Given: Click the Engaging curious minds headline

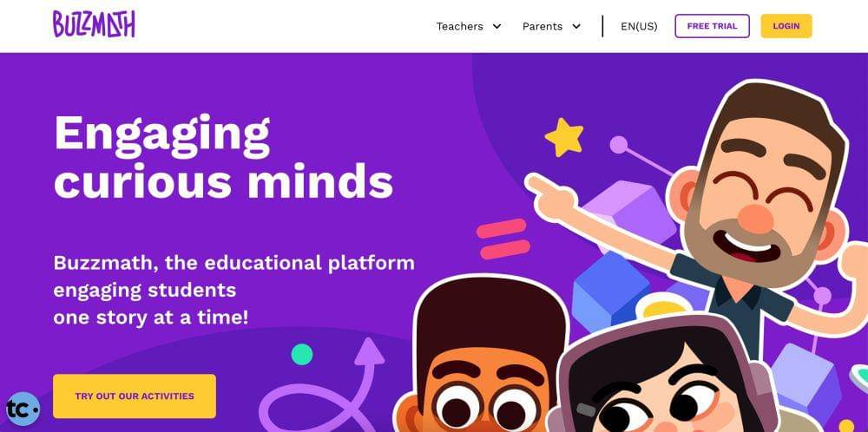Looking at the screenshot, I should [223, 156].
